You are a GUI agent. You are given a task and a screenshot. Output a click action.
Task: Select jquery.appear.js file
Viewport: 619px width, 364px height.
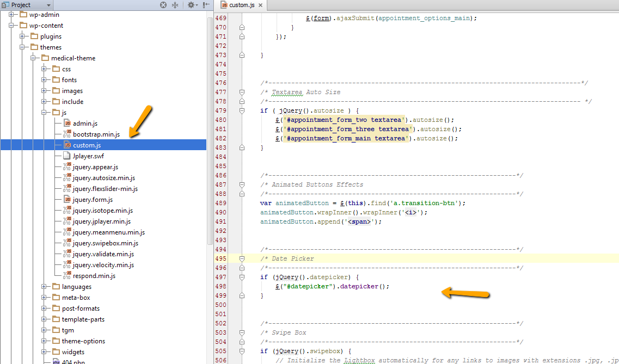click(x=95, y=167)
